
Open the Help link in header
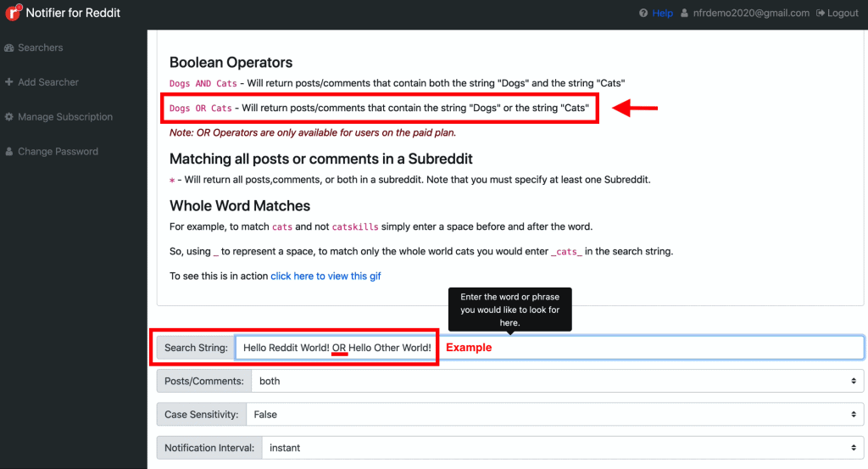tap(662, 13)
